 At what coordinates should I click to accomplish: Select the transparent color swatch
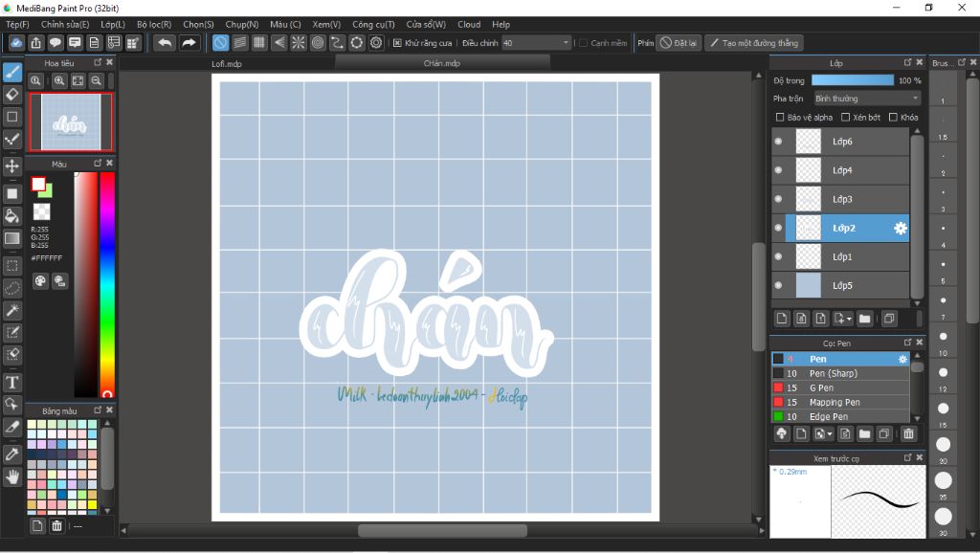pos(42,211)
